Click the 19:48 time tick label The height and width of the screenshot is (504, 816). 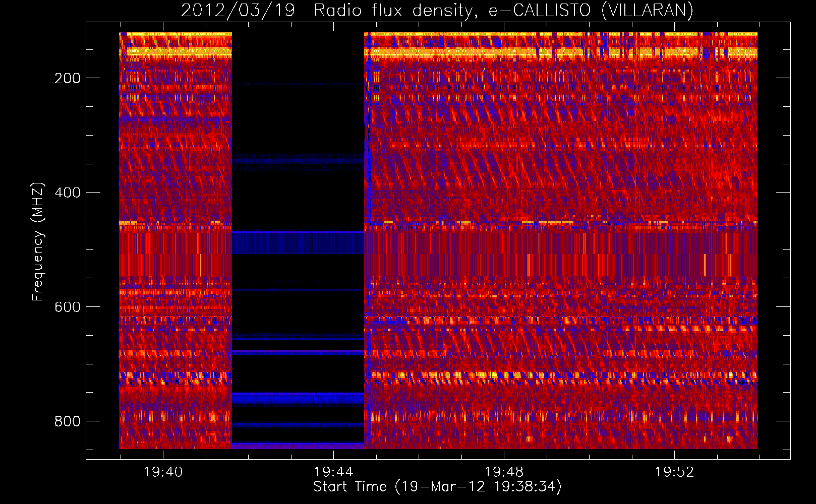504,472
